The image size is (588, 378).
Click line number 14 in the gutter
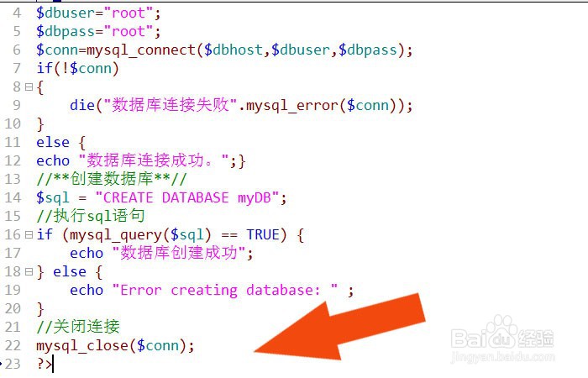[13, 197]
